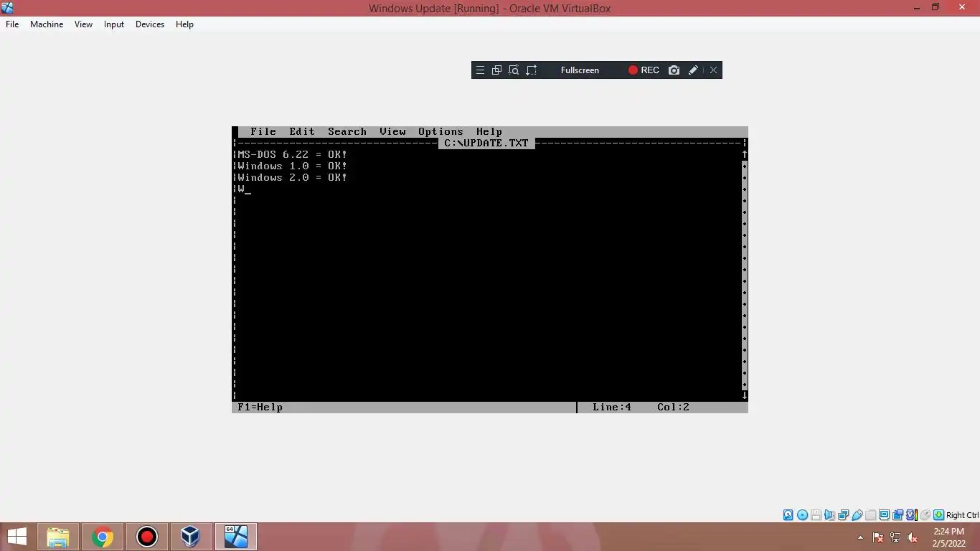Open the pencil drawing tool in recorder

[693, 70]
